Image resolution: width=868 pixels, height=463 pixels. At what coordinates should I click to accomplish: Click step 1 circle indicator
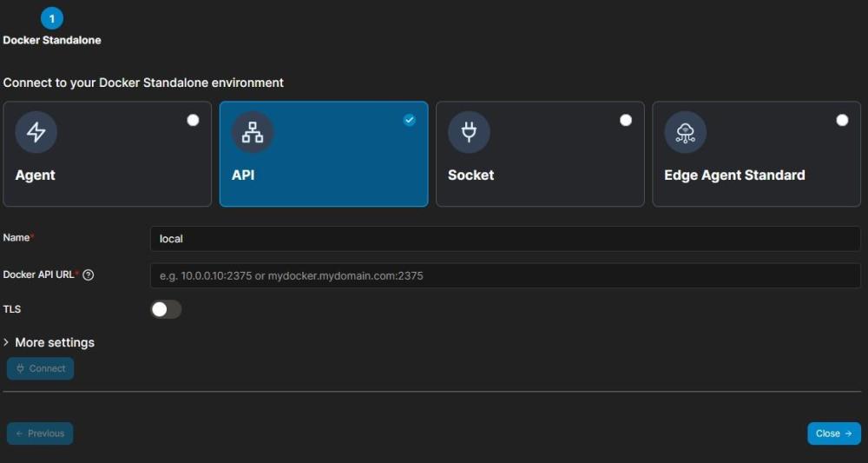click(x=52, y=17)
